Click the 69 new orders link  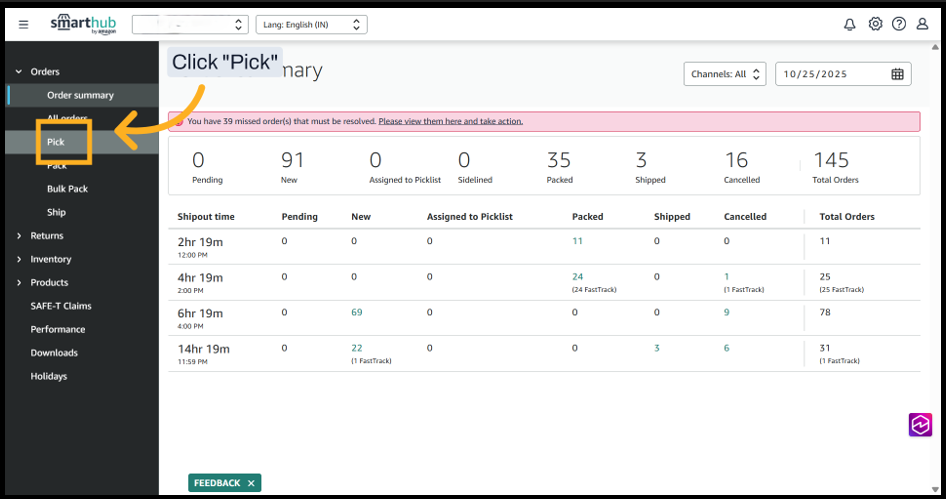pyautogui.click(x=357, y=312)
